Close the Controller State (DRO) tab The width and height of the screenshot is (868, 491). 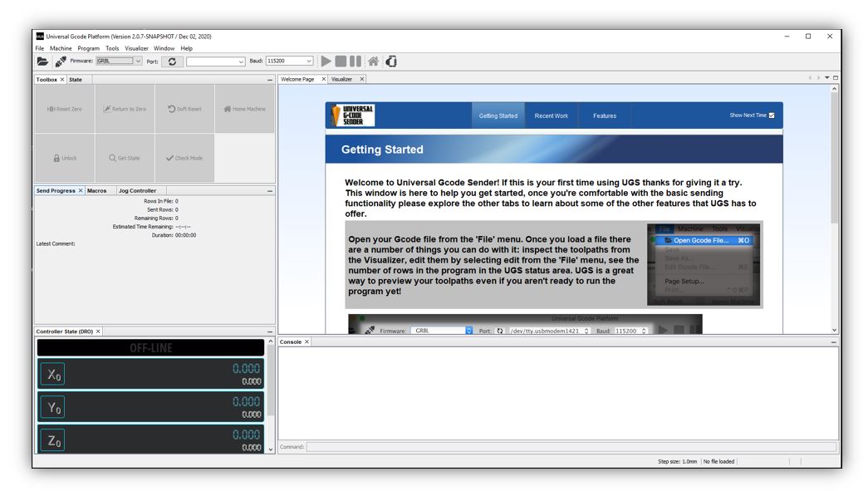98,331
